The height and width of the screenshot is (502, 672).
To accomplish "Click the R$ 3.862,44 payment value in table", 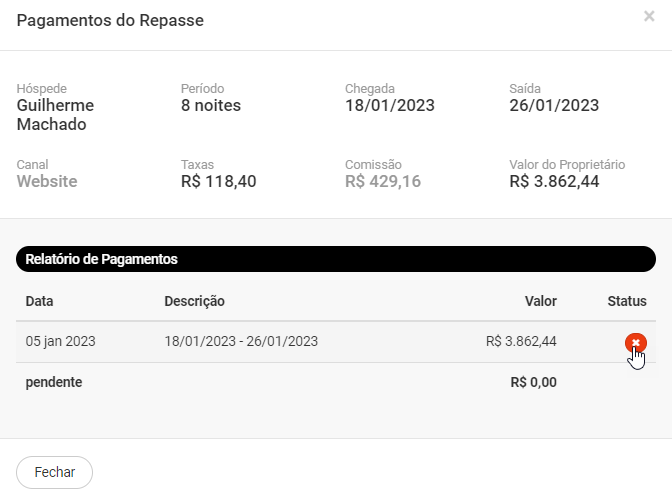I will click(x=521, y=341).
